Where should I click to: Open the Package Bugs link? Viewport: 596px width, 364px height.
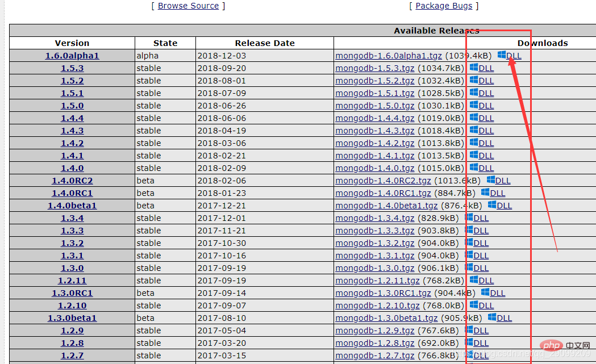pyautogui.click(x=444, y=6)
